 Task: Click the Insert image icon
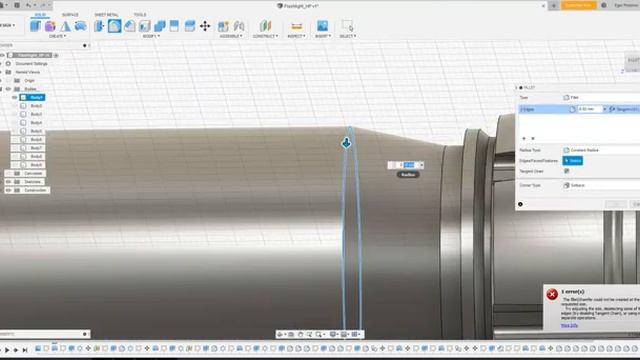322,26
